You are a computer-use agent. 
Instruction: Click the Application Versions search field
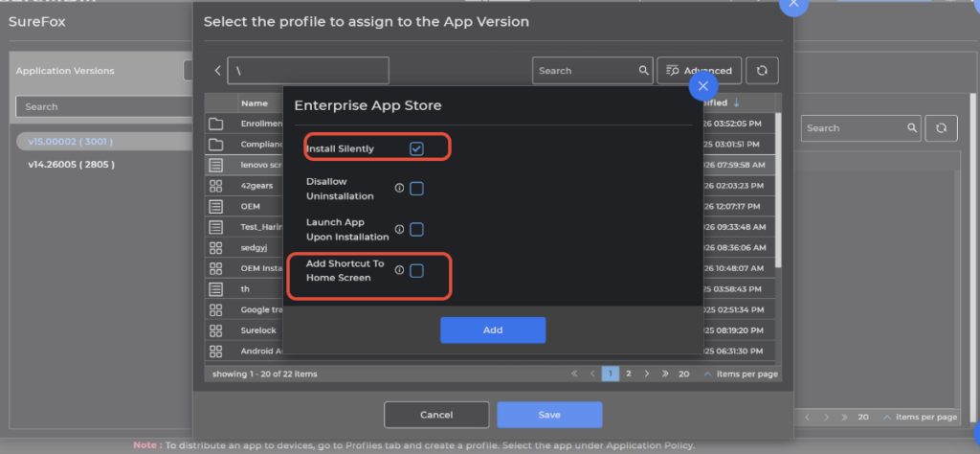pyautogui.click(x=96, y=106)
